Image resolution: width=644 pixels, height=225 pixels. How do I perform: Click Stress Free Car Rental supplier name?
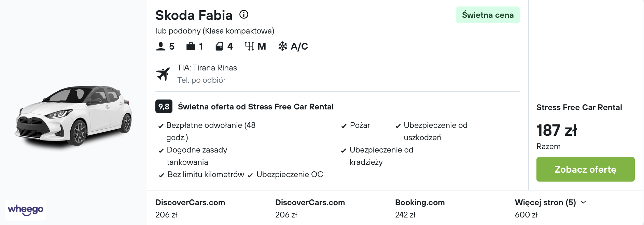pyautogui.click(x=579, y=107)
